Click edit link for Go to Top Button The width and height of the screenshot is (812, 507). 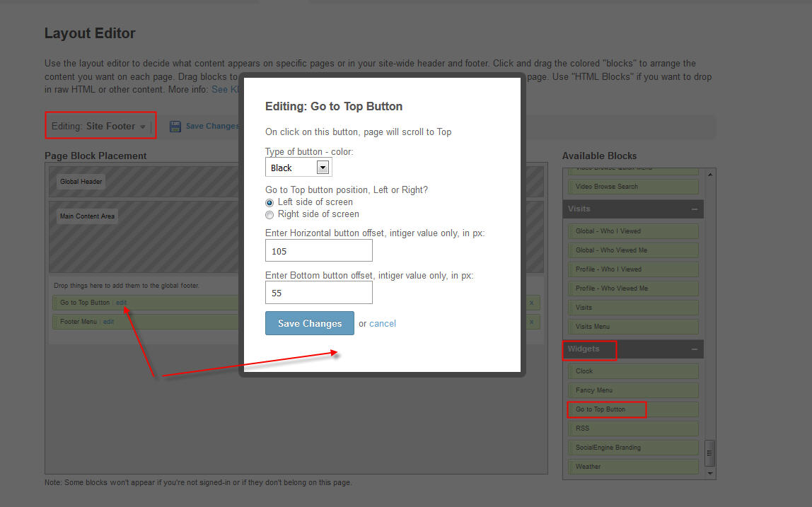[x=122, y=303]
